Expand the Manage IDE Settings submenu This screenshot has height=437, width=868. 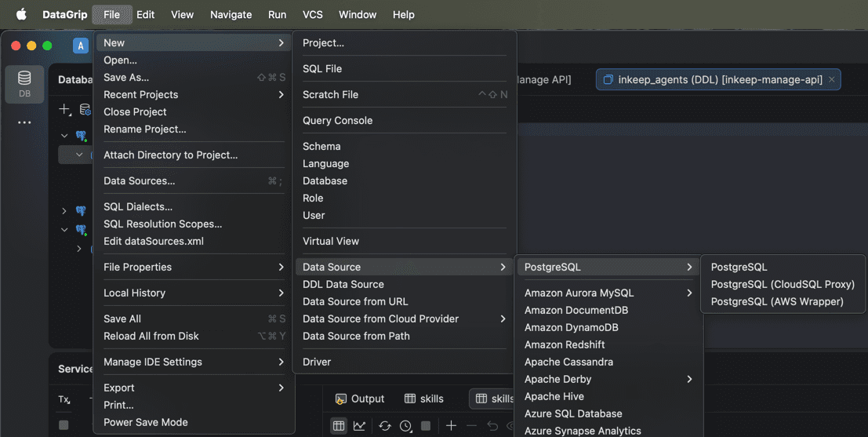194,362
